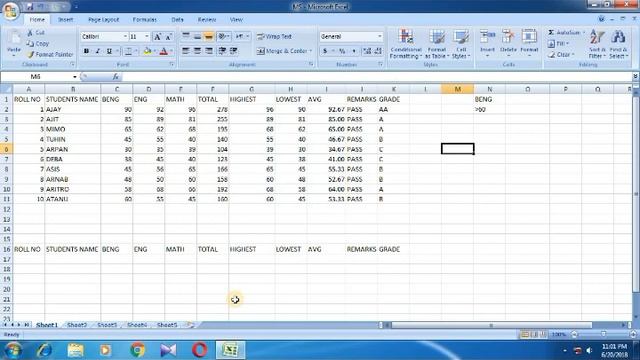Click the Fill command

click(x=558, y=43)
